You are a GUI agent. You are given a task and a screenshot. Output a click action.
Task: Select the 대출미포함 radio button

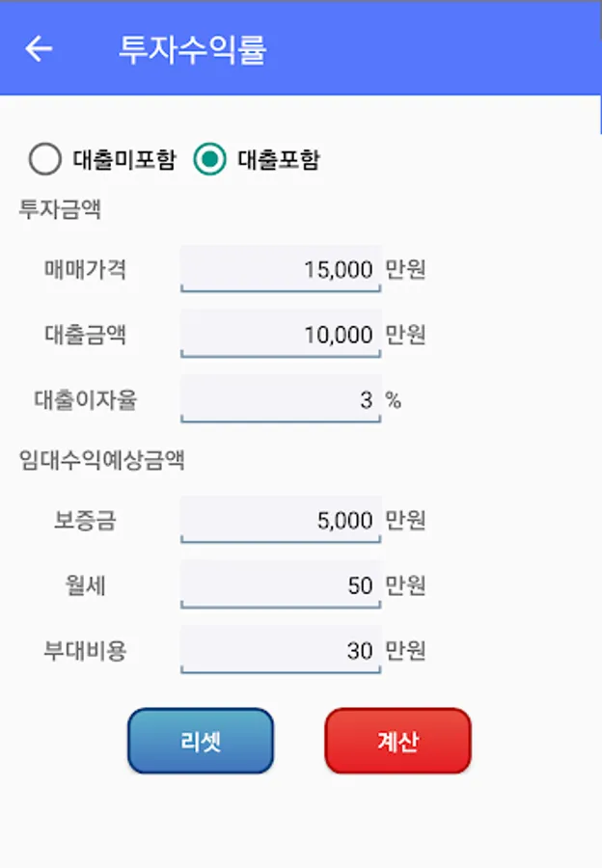coord(44,159)
